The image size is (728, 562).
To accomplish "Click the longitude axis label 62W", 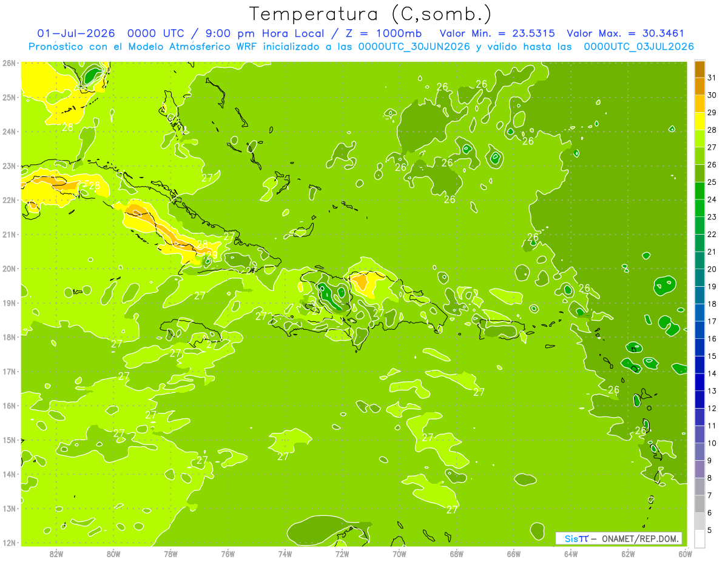I will pos(629,553).
